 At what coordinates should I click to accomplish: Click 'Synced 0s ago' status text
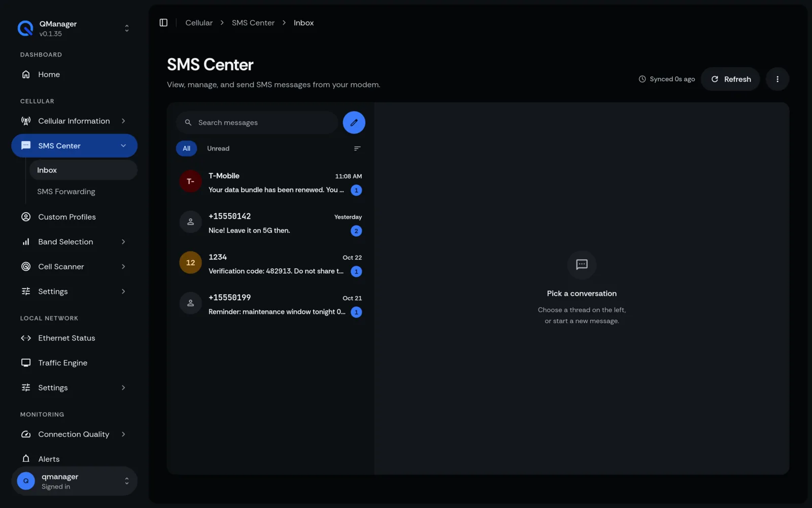click(x=672, y=79)
